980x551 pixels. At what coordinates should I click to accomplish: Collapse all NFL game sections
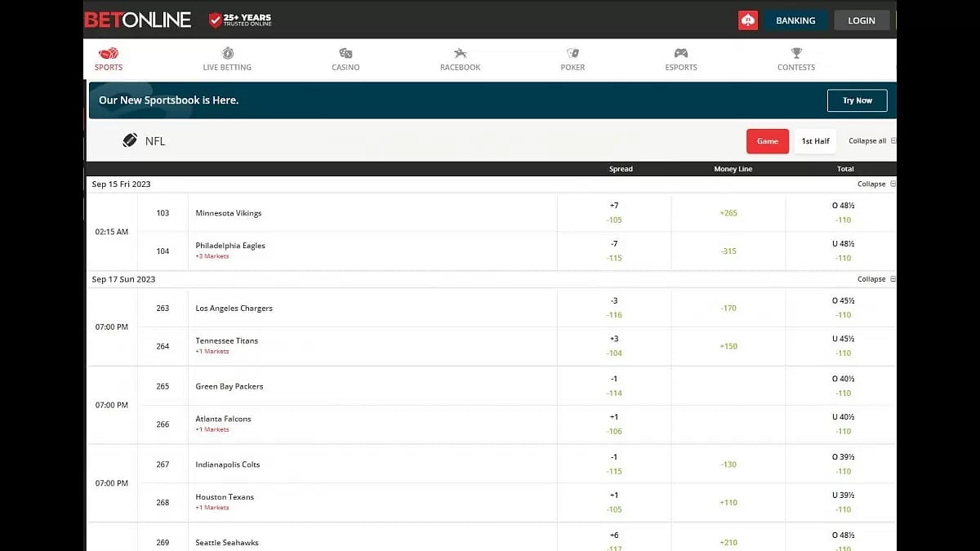click(x=871, y=141)
